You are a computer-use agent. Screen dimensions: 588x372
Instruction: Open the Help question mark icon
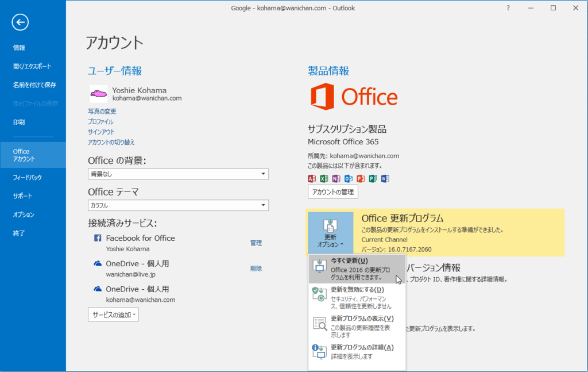(508, 8)
